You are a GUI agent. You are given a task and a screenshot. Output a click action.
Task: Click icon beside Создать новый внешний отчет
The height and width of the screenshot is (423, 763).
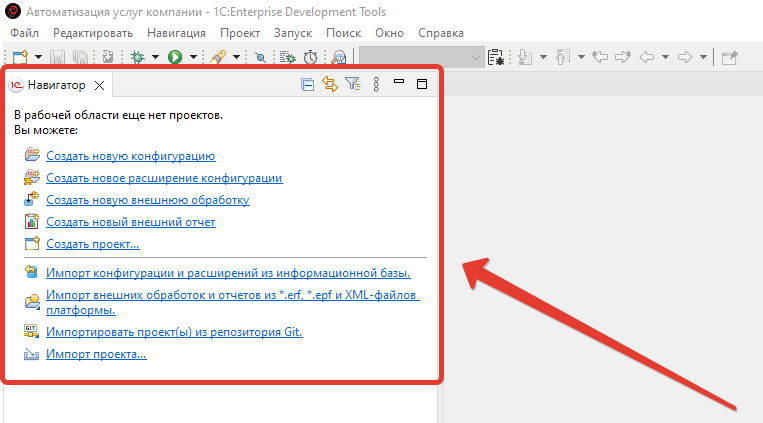32,221
